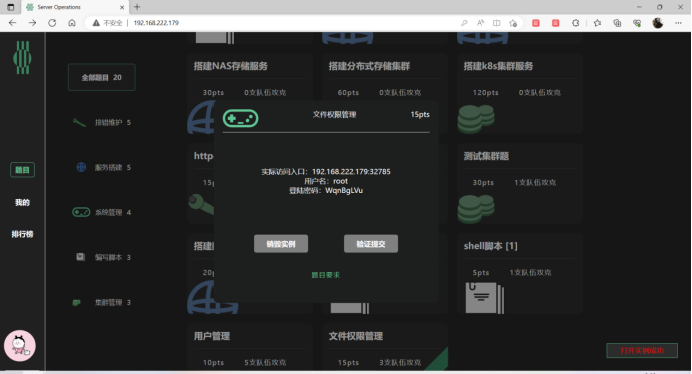This screenshot has height=374, width=692.
Task: Click 销毁实例 to destroy the instance
Action: tap(281, 244)
